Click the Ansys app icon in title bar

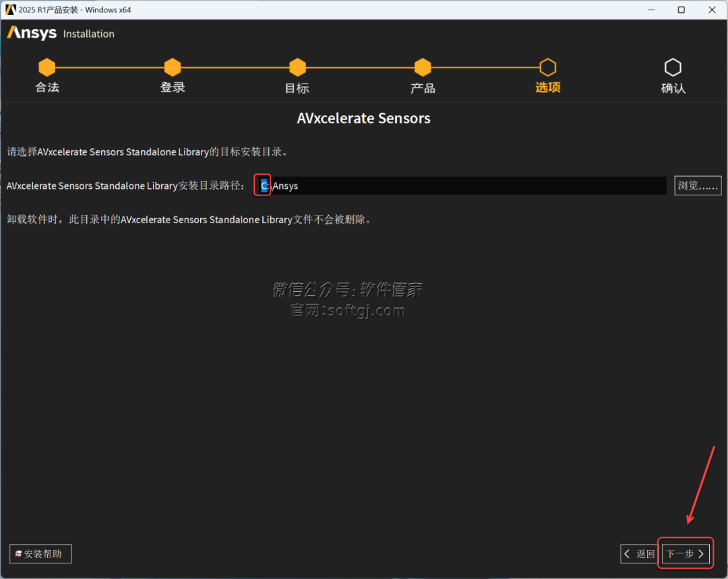10,9
